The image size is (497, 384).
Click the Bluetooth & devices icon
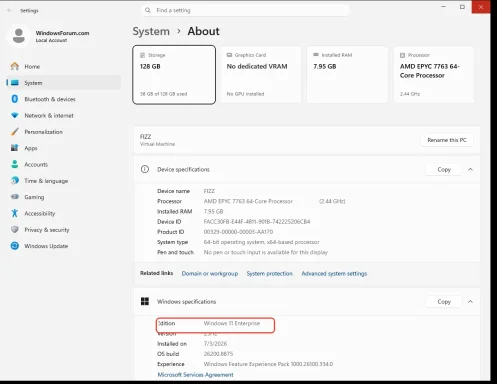[15, 99]
